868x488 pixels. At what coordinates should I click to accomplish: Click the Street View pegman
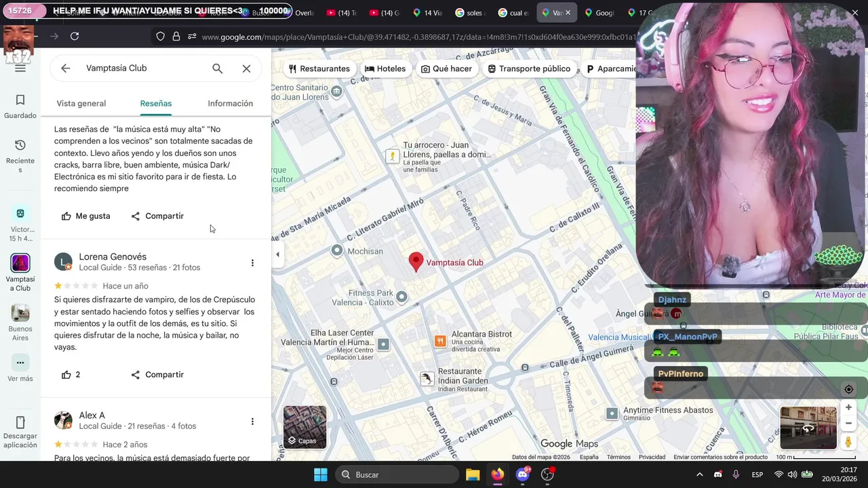pyautogui.click(x=848, y=442)
